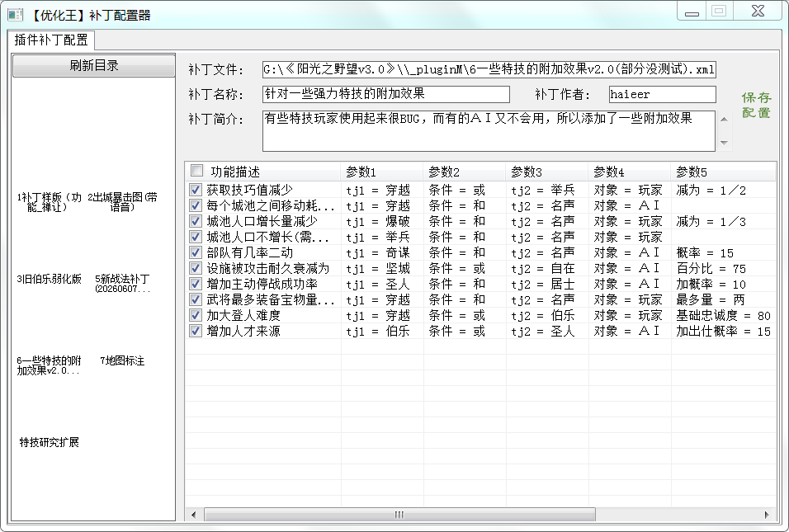
Task: Select the 部队有几率二动 row text
Action: (249, 252)
